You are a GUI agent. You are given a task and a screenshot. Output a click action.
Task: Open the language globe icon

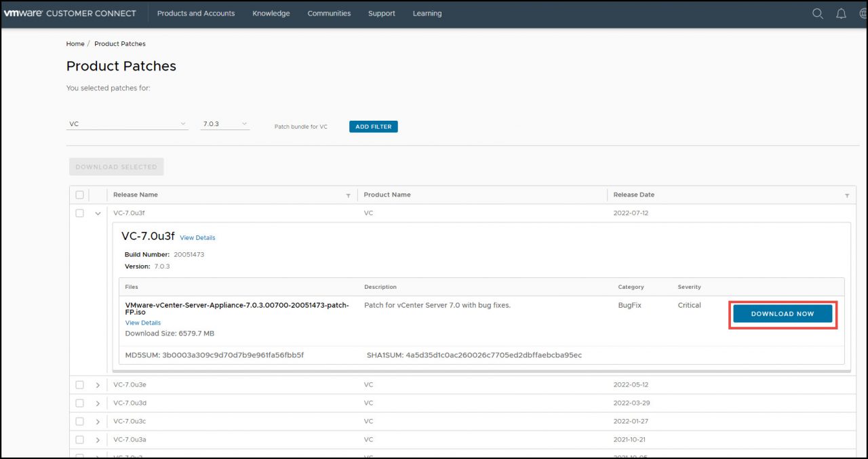click(862, 13)
